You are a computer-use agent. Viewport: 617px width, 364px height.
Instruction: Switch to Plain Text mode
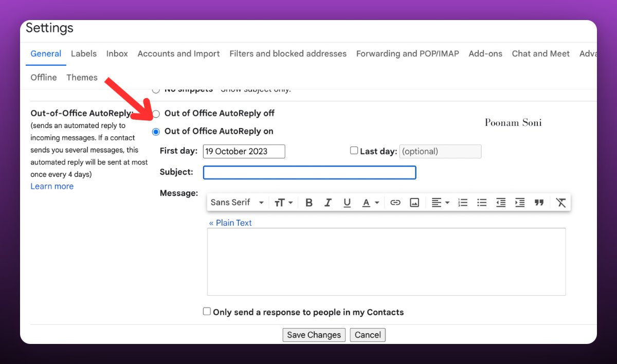tap(230, 223)
